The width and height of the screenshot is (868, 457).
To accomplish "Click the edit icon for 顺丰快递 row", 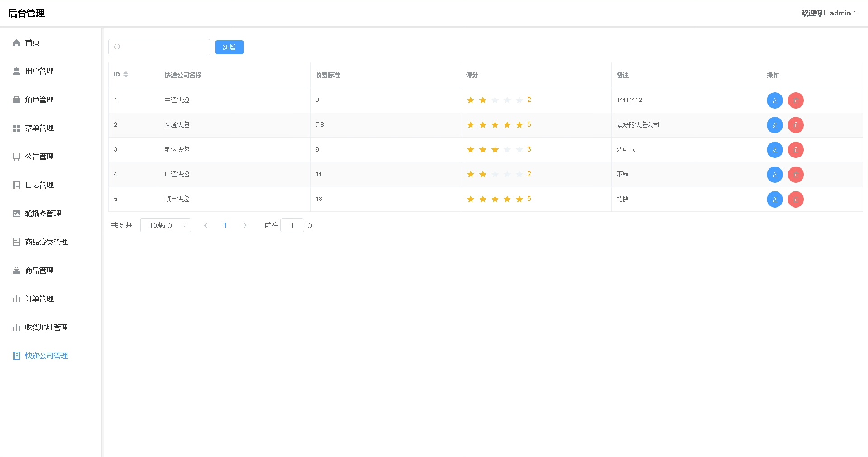I will 774,200.
